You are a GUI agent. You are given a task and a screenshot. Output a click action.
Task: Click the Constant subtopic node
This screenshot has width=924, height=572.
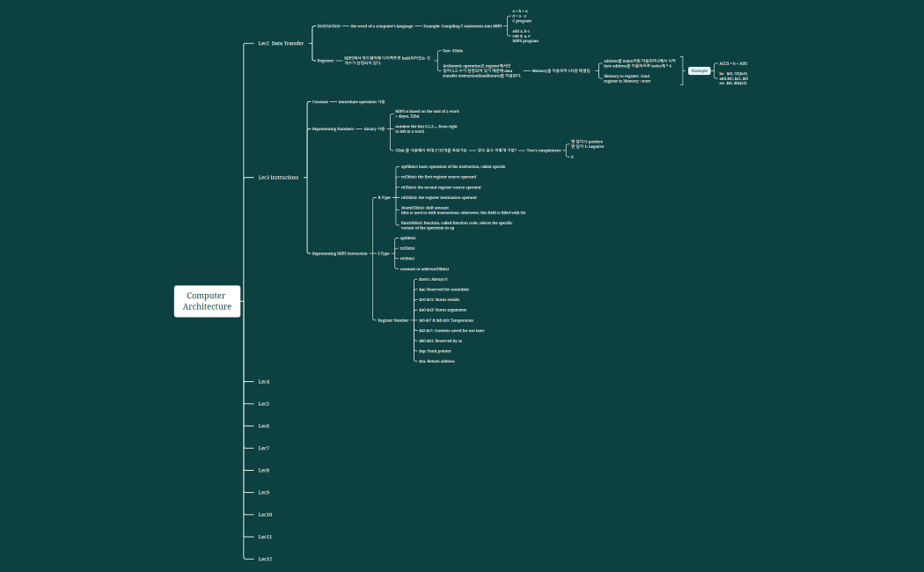coord(319,101)
